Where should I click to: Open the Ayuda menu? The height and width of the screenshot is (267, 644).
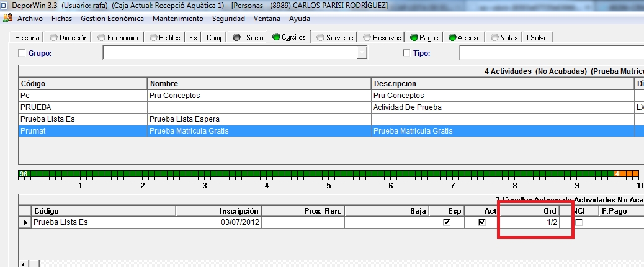click(x=300, y=19)
